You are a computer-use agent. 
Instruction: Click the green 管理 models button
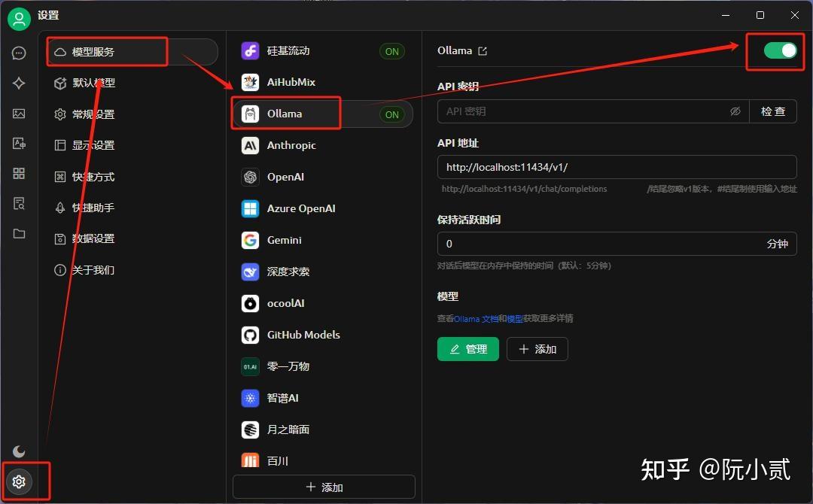tap(468, 349)
